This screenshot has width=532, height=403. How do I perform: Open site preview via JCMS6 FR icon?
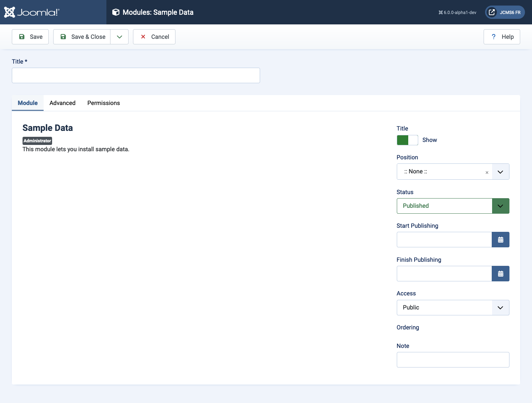click(492, 12)
